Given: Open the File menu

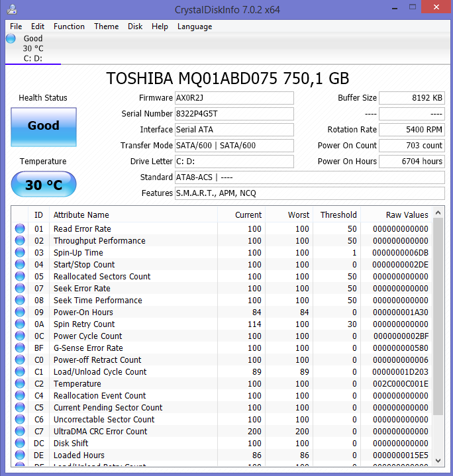Looking at the screenshot, I should (x=16, y=26).
